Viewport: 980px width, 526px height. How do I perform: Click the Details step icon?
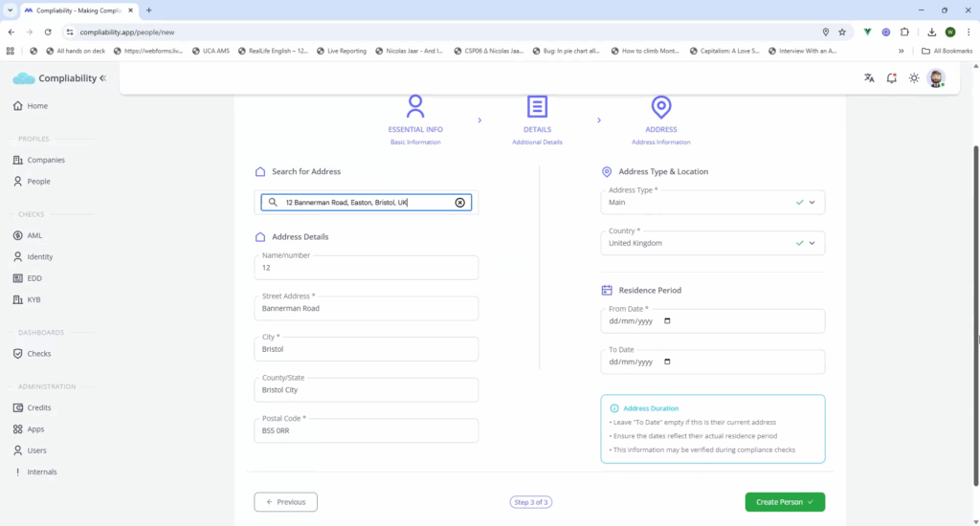tap(537, 106)
